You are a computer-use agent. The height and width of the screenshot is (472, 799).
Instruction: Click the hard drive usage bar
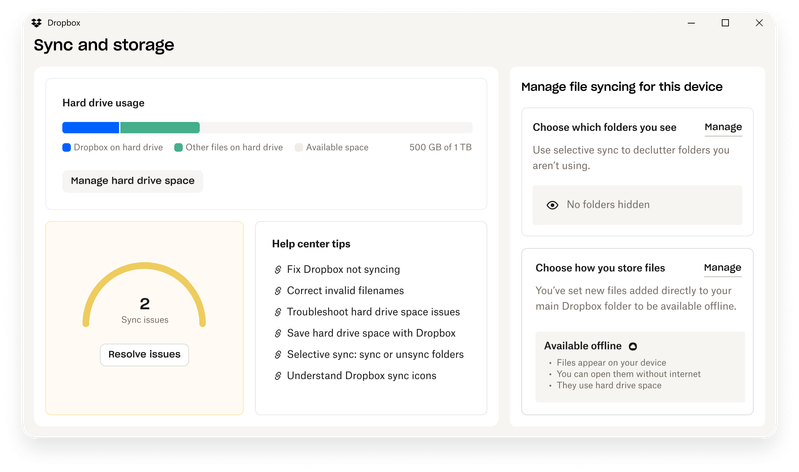(x=267, y=128)
